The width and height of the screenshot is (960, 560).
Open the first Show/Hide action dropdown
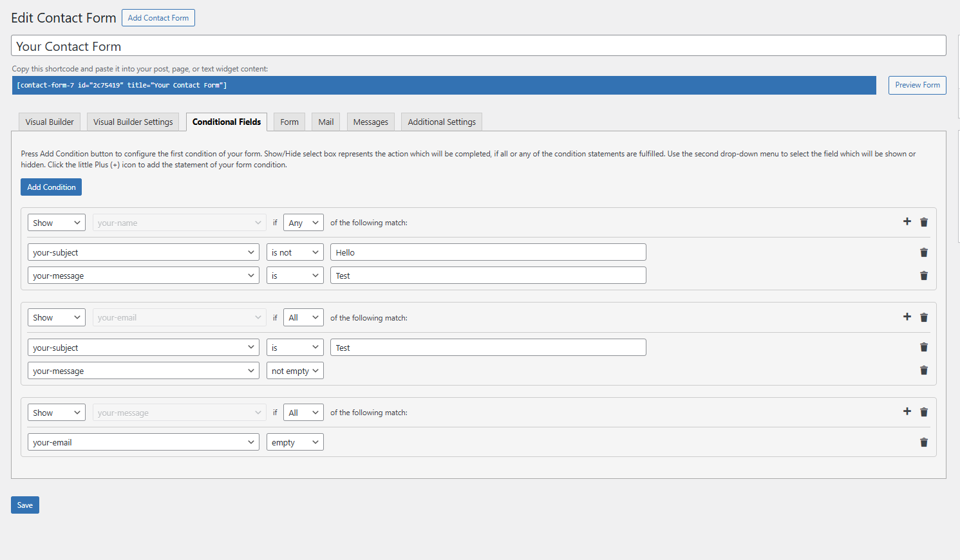57,223
